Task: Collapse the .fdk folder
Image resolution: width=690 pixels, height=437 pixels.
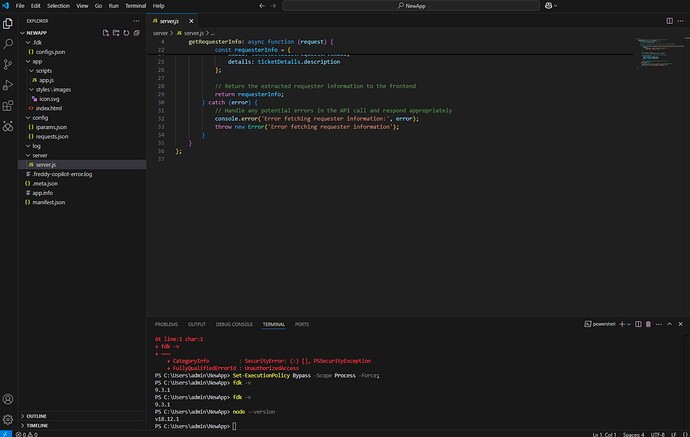Action: [x=82, y=43]
